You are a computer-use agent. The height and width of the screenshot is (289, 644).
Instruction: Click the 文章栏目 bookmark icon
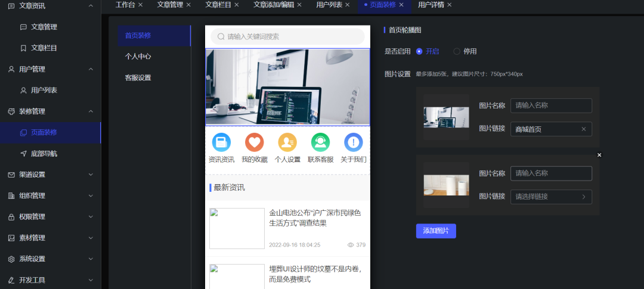click(23, 48)
